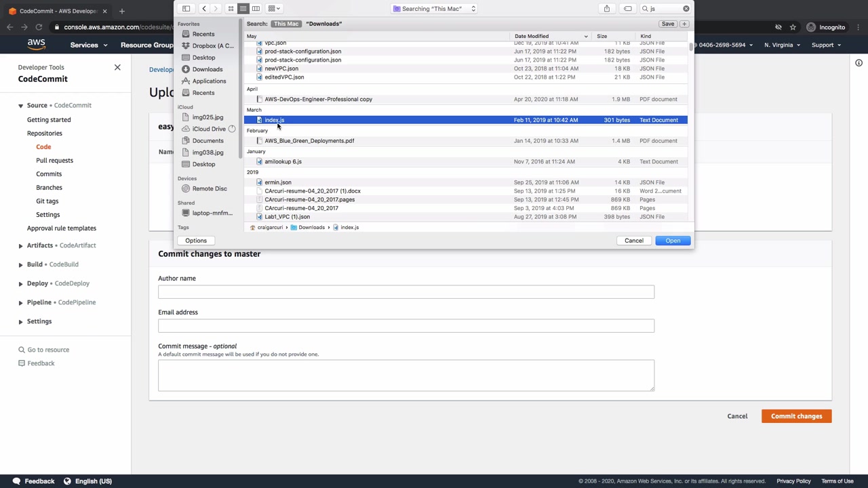This screenshot has width=868, height=488.
Task: Select iCloud Drive in the sidebar
Action: click(x=209, y=129)
